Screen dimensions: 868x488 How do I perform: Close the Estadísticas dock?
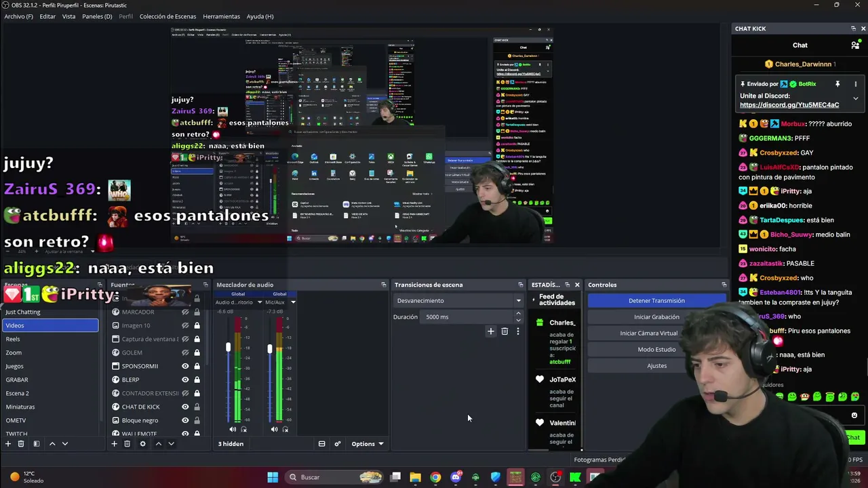click(577, 285)
